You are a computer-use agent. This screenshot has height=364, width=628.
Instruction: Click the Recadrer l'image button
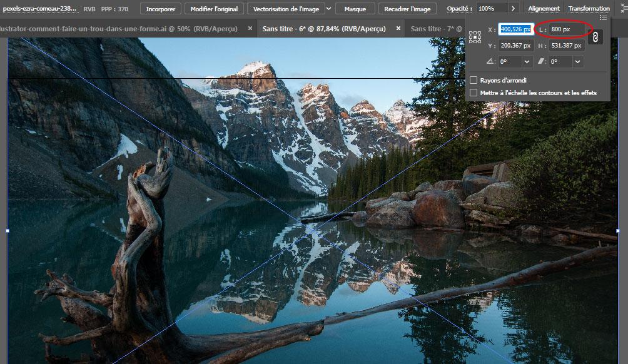[x=407, y=9]
